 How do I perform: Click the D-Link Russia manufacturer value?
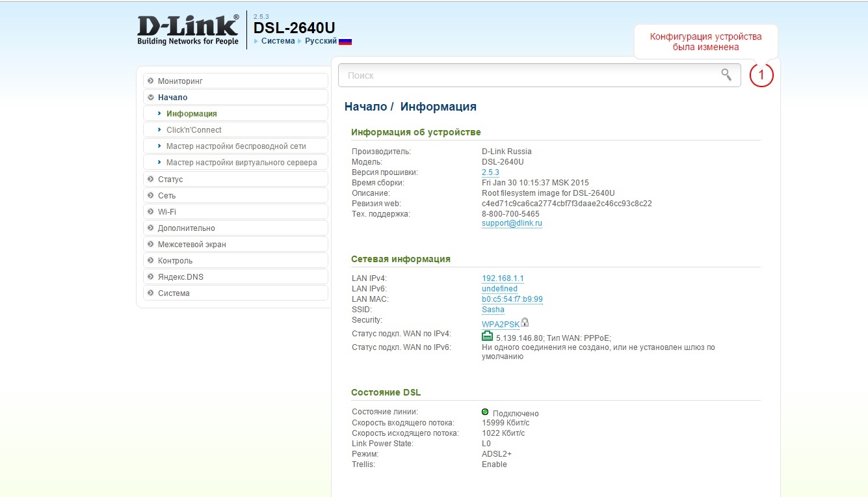point(506,152)
